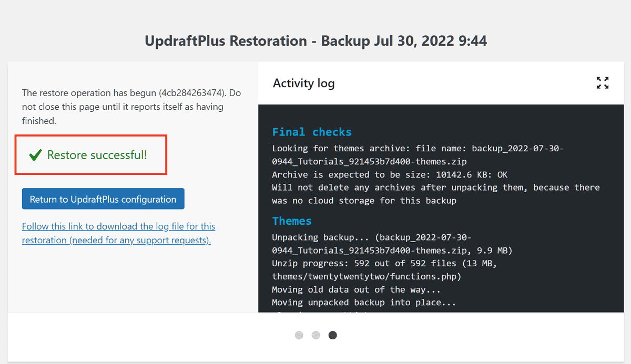Open the Activity log panel header

(303, 83)
